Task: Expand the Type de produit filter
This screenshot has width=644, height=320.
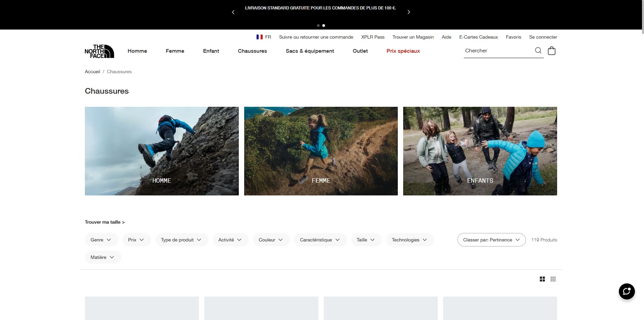Action: (x=181, y=240)
